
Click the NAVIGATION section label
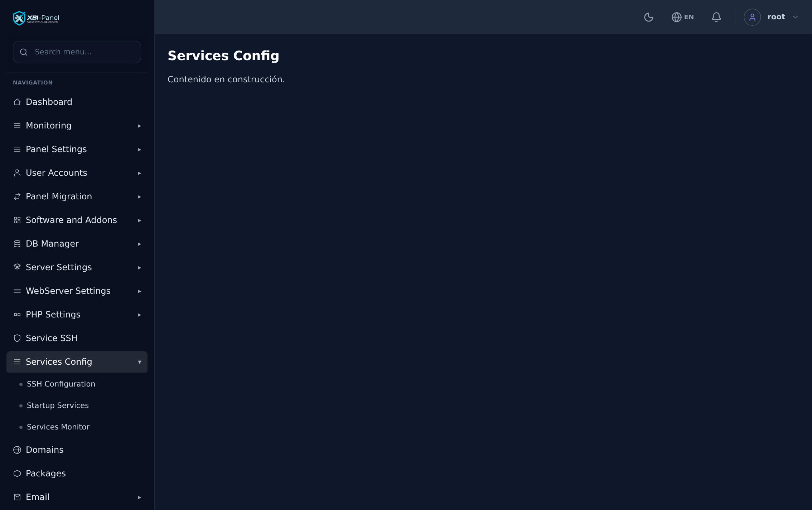point(33,83)
